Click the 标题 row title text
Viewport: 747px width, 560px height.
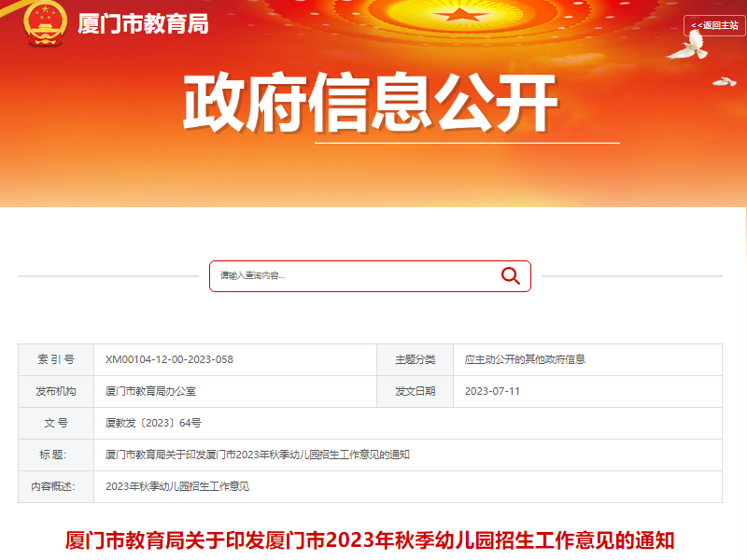pos(258,455)
